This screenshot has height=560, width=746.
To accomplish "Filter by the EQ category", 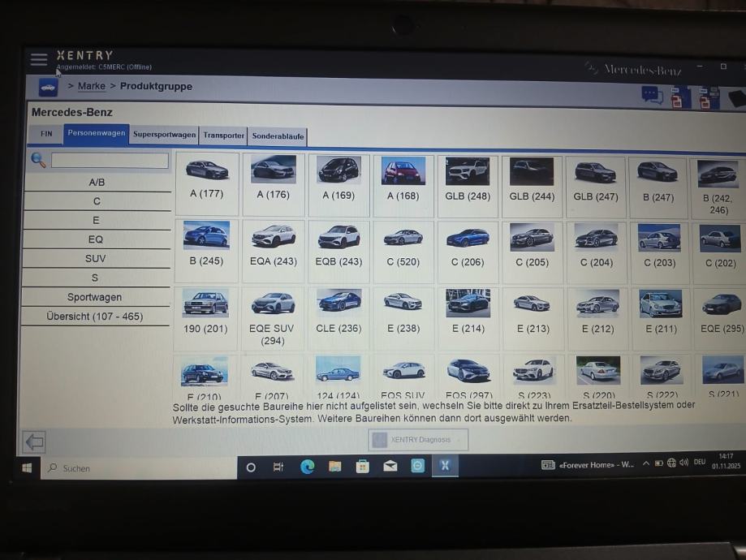I will [x=96, y=239].
